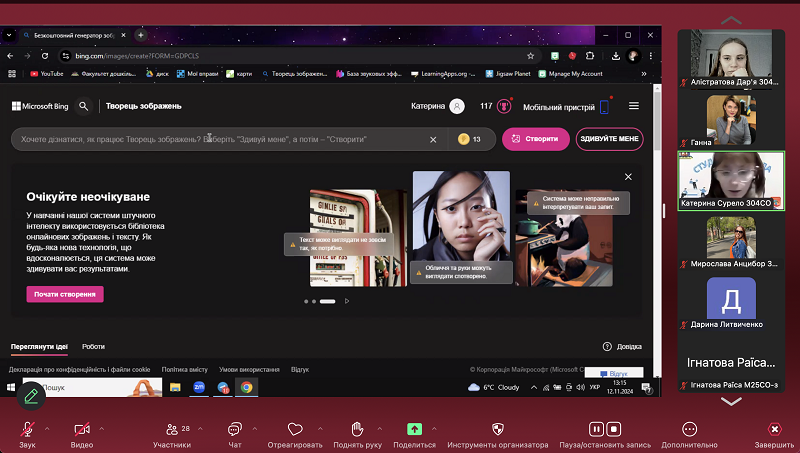800x453 pixels.
Task: Close the Очікуйте неочікуване banner
Action: [x=628, y=177]
